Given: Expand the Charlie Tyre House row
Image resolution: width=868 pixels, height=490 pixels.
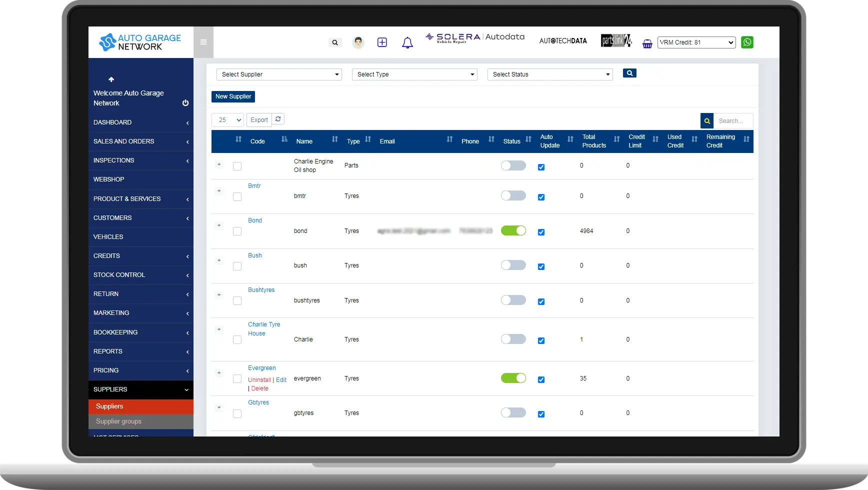Looking at the screenshot, I should [218, 329].
